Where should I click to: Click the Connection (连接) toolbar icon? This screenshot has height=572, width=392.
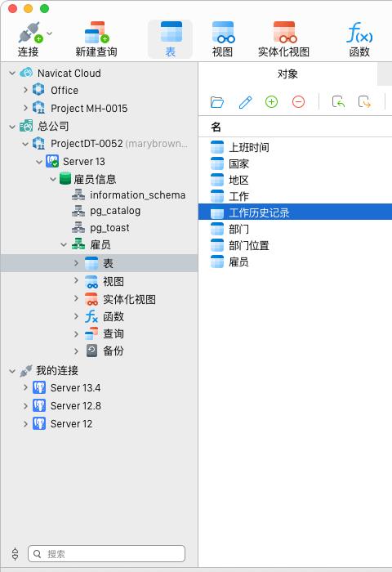pyautogui.click(x=30, y=33)
